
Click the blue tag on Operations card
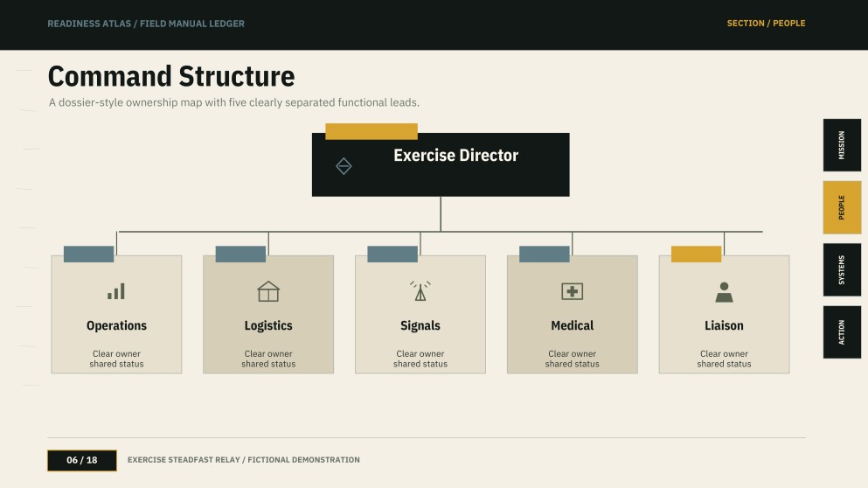pyautogui.click(x=88, y=254)
